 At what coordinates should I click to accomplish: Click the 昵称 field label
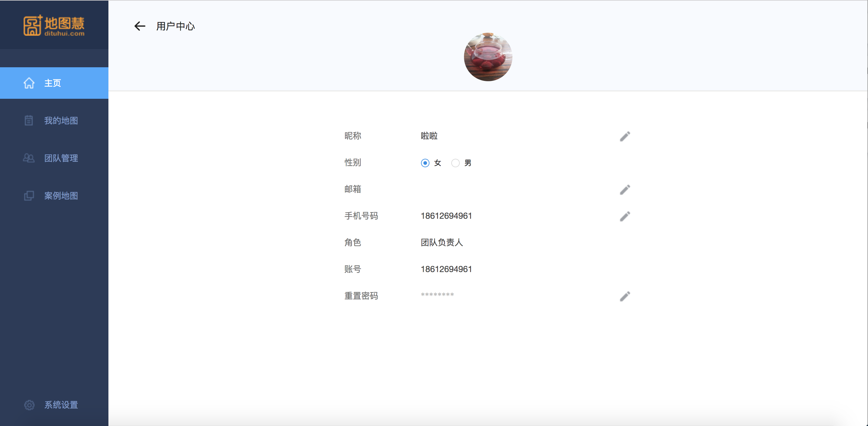pos(353,136)
